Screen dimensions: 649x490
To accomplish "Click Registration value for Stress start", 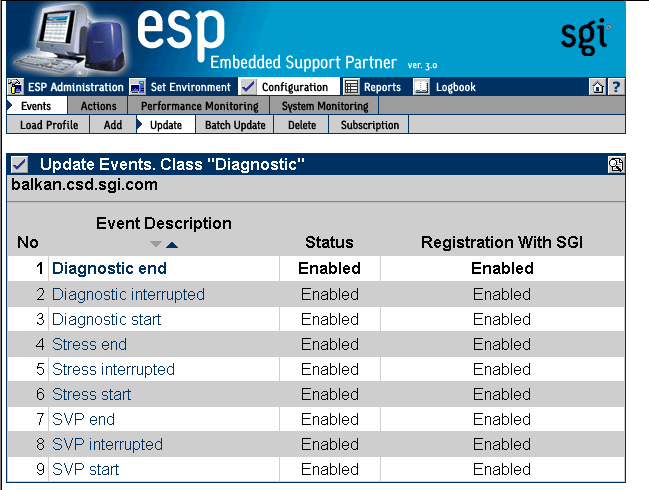I will tap(502, 394).
